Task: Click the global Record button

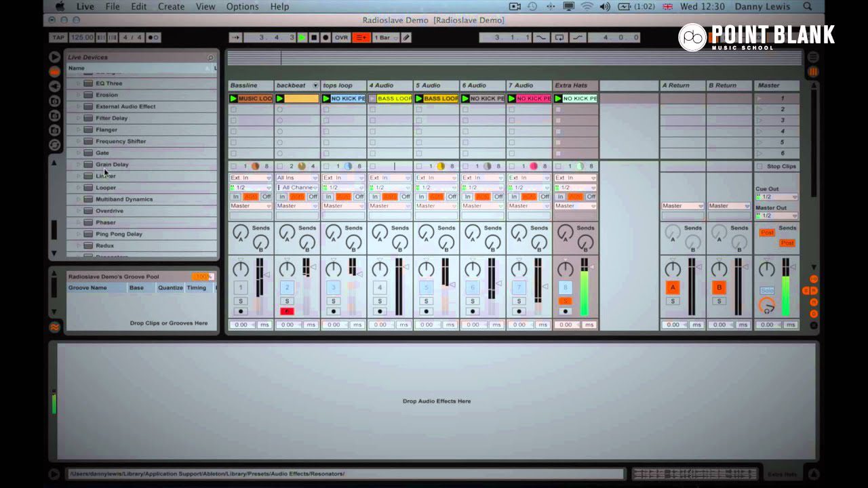Action: tap(325, 38)
